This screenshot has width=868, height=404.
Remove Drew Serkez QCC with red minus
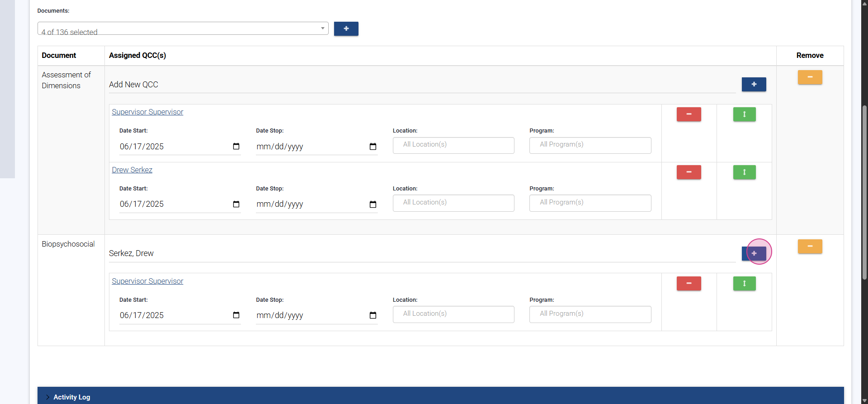click(x=689, y=172)
